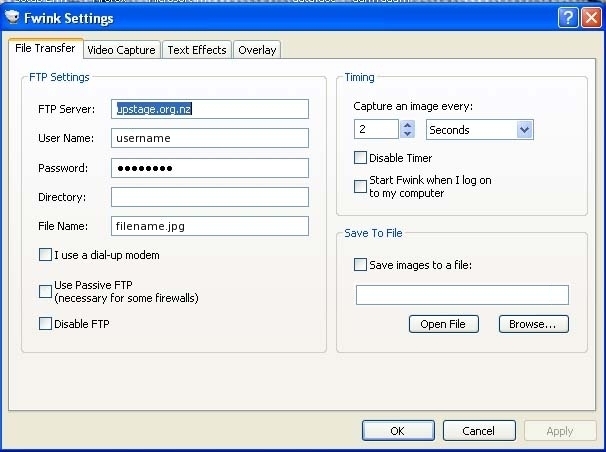Close the Fwink Settings dialog with X
606x452 pixels.
pos(590,18)
